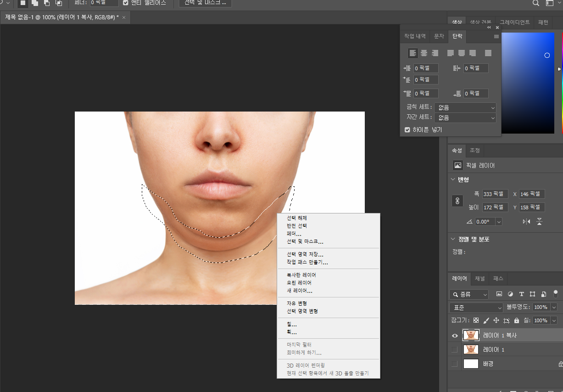This screenshot has height=392, width=563.
Task: Open the blend mode dropdown showing 표준
Action: click(x=476, y=307)
